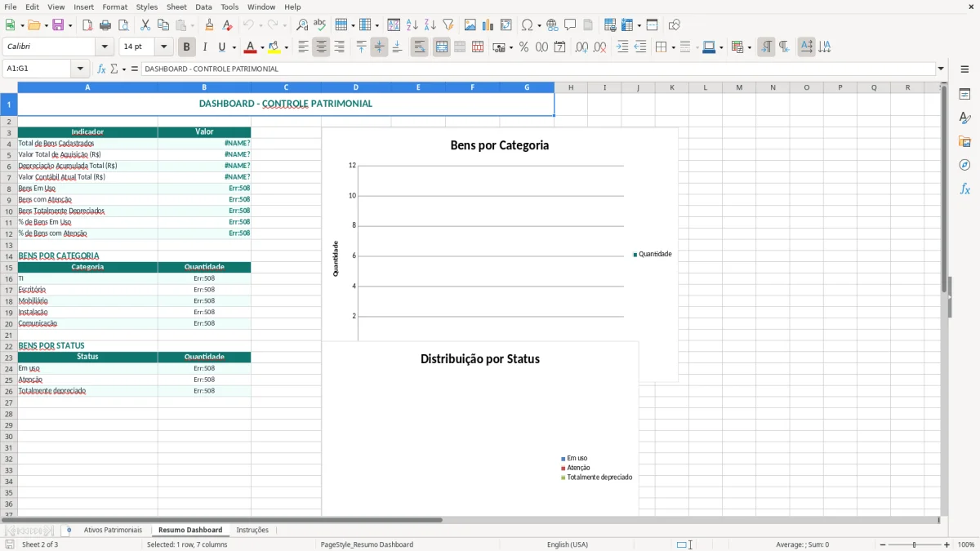Insert chart icon in toolbar
The height and width of the screenshot is (551, 980).
[x=488, y=25]
